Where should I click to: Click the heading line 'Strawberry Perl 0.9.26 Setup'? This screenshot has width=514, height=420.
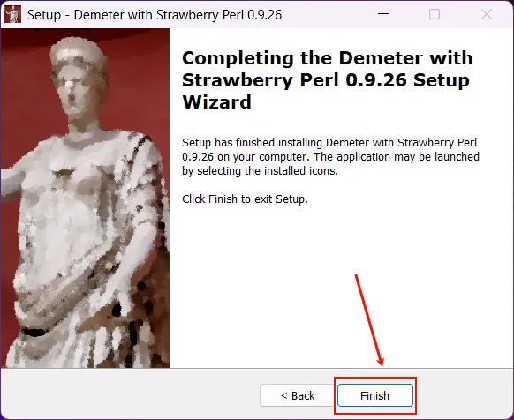click(326, 80)
